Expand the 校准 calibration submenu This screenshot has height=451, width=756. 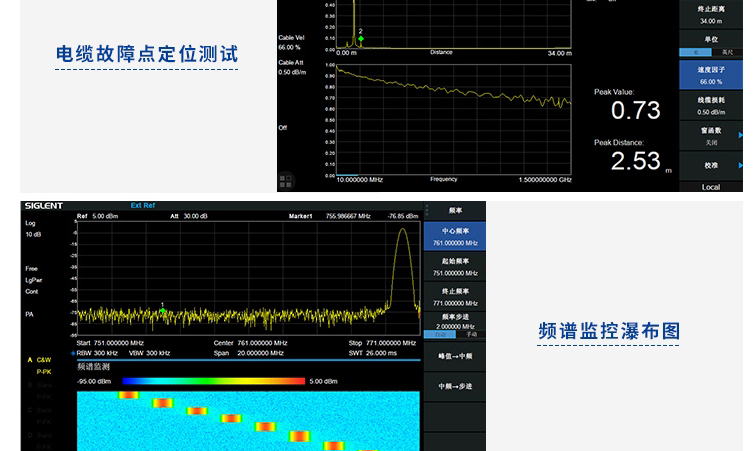(x=711, y=164)
